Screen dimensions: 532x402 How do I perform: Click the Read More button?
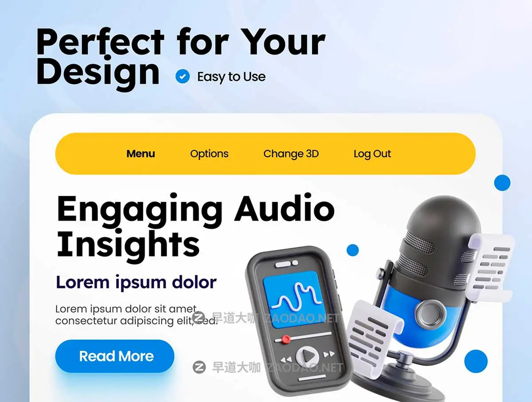click(115, 356)
